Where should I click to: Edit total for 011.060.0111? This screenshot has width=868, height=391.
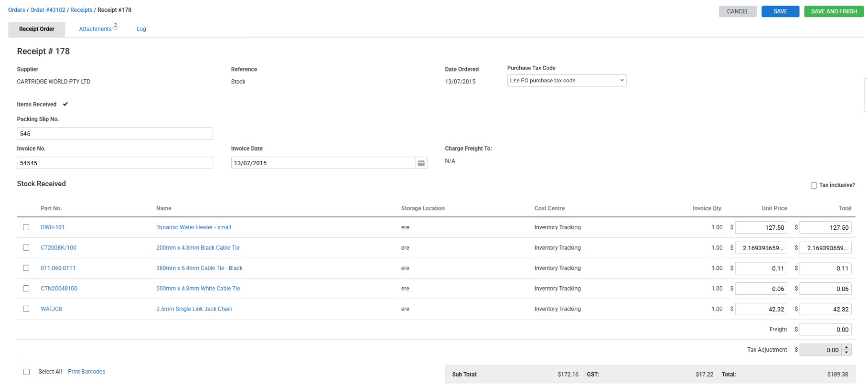pos(825,268)
